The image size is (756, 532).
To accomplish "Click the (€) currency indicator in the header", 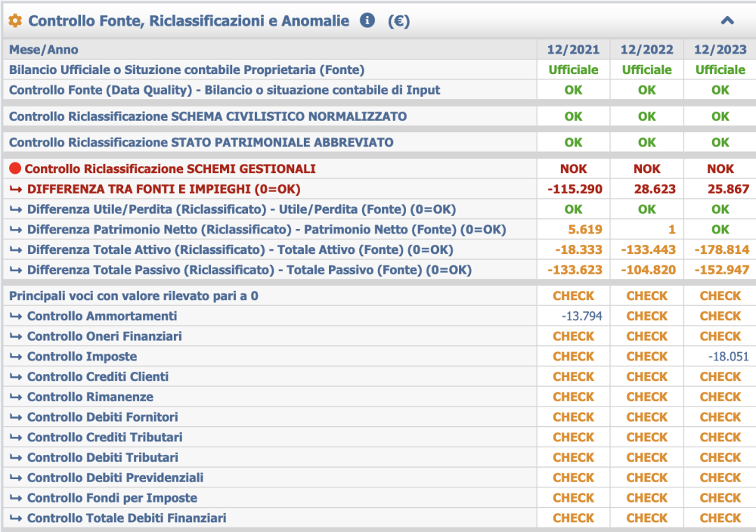I will (x=400, y=20).
